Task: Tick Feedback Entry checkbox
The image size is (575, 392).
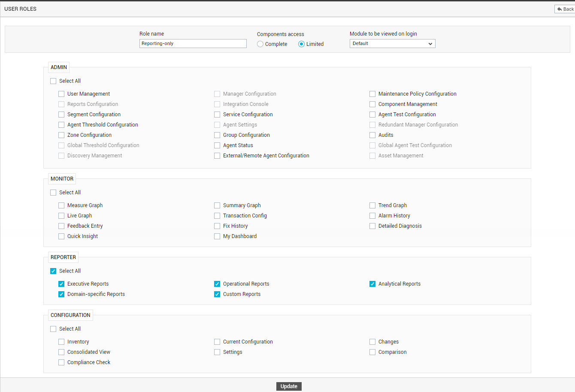Action: click(61, 226)
